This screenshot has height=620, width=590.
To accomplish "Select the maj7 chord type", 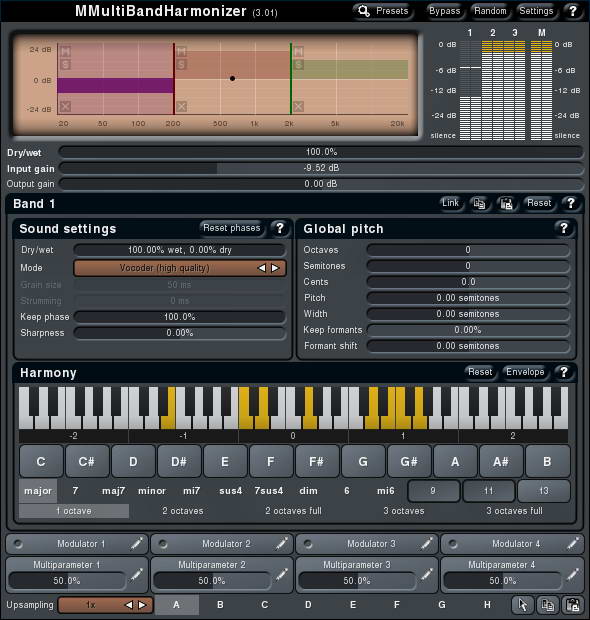I will click(x=113, y=491).
